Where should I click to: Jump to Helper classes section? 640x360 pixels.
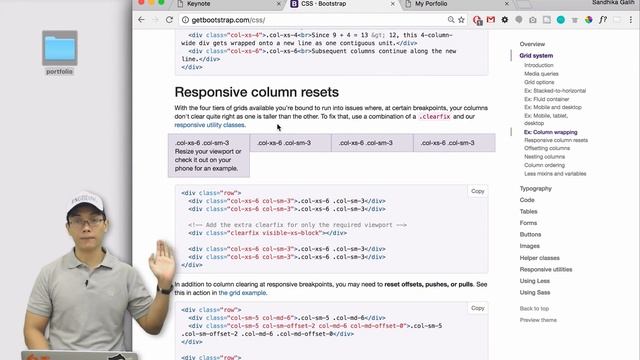tap(540, 258)
